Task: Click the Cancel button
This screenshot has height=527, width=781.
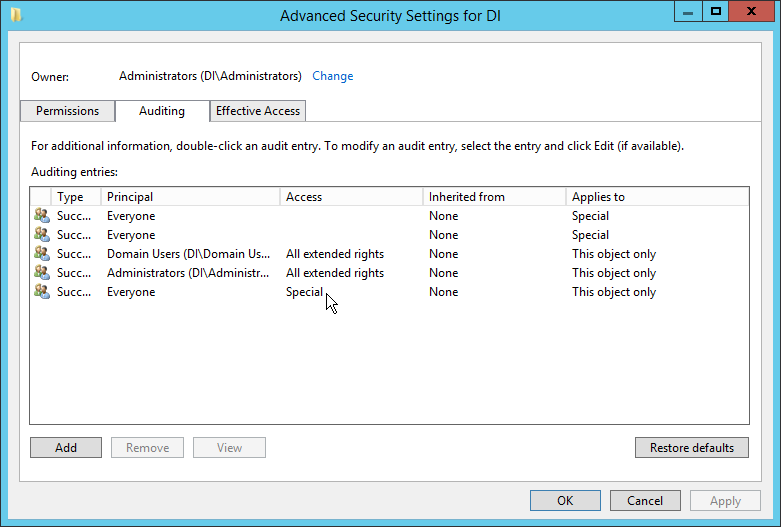Action: coord(645,501)
